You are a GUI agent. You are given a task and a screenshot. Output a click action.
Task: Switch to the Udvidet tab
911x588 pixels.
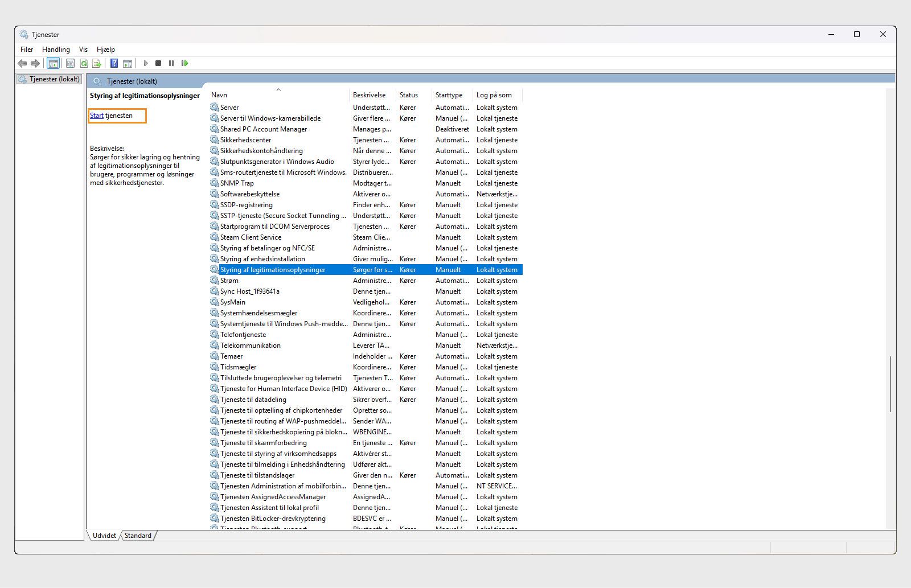coord(104,536)
